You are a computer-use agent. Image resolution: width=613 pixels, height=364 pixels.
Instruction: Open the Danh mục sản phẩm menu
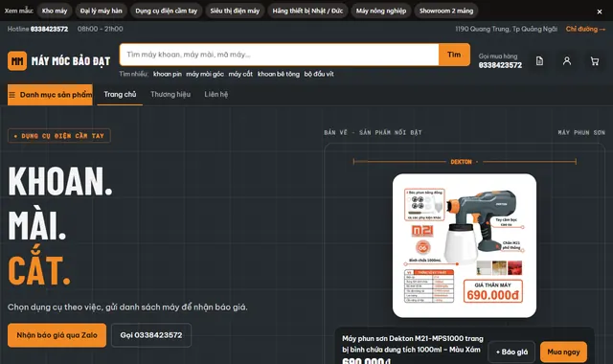pyautogui.click(x=50, y=95)
